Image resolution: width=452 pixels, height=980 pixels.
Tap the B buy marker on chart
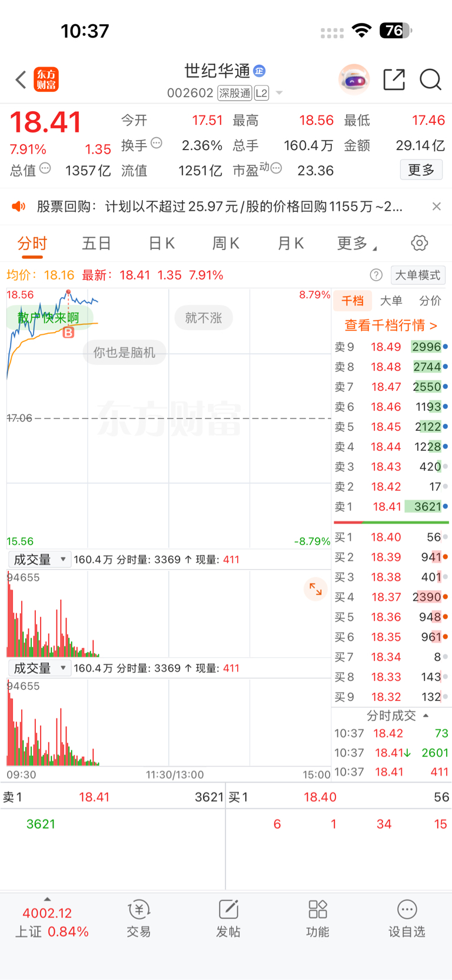68,333
